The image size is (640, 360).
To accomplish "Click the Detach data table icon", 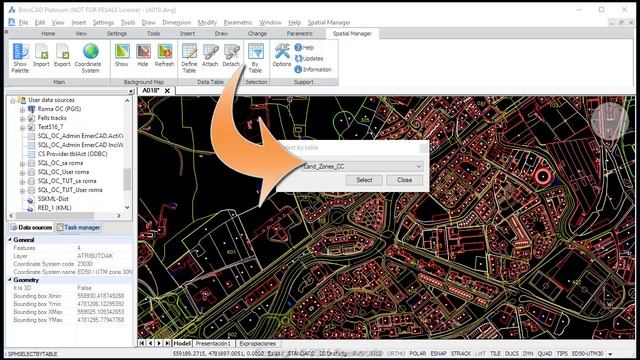I will [231, 56].
